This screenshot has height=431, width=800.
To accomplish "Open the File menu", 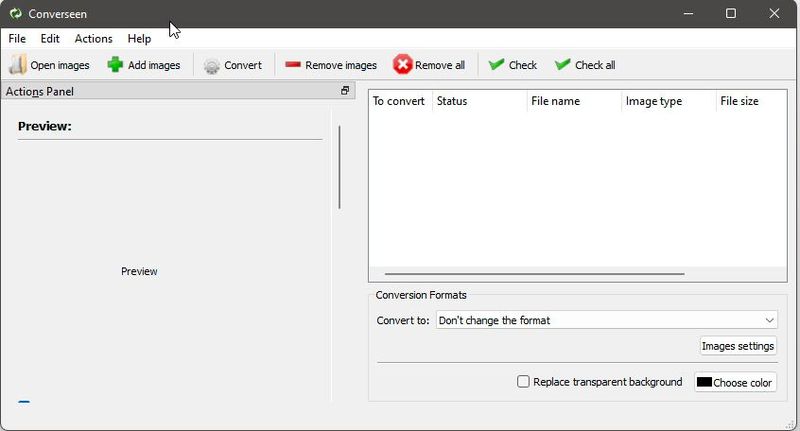I will tap(17, 39).
